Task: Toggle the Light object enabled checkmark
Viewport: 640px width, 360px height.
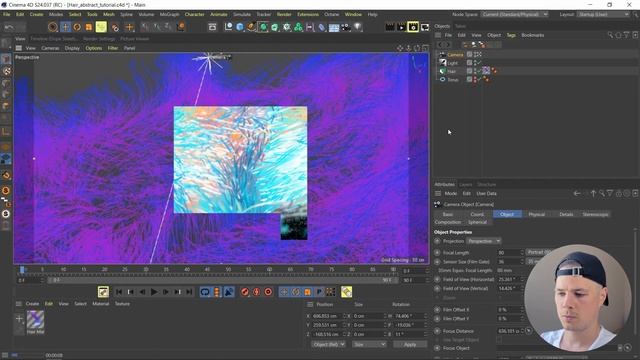Action: click(x=479, y=63)
